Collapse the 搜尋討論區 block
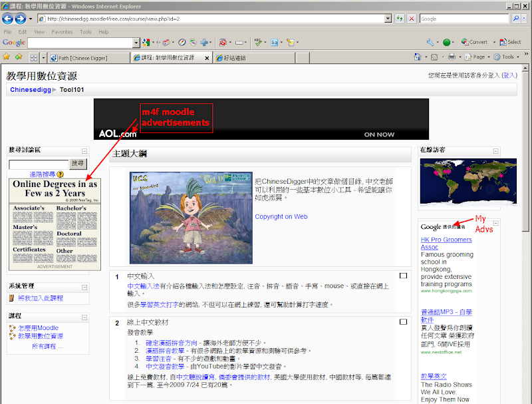This screenshot has width=532, height=404. [84, 151]
